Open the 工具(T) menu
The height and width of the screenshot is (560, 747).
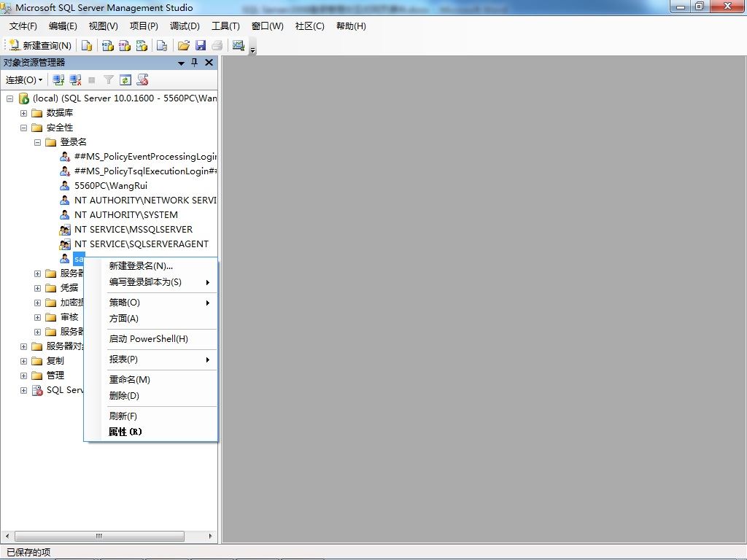[x=226, y=26]
